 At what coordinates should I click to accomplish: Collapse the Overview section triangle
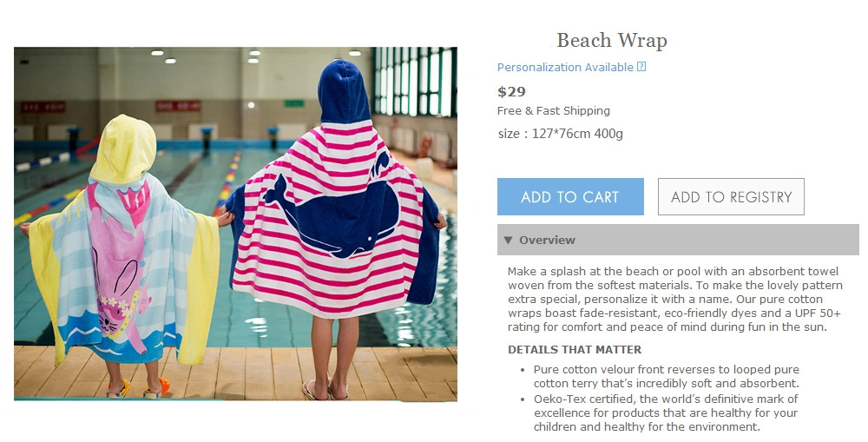tap(508, 240)
